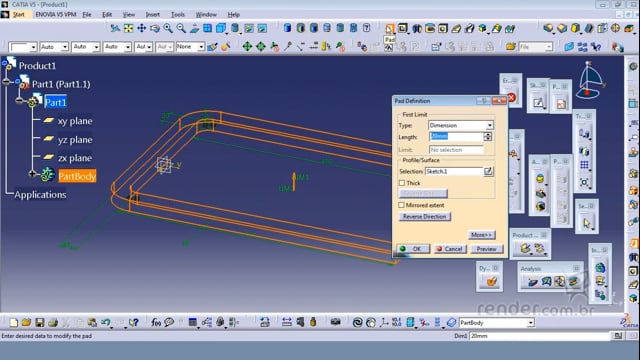The height and width of the screenshot is (360, 640).
Task: Open the Insert menu
Action: 153,14
